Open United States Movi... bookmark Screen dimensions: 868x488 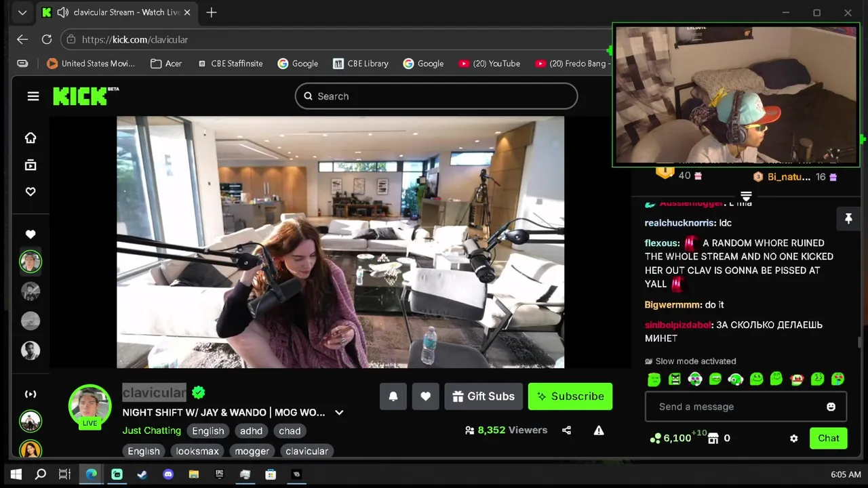tap(91, 63)
